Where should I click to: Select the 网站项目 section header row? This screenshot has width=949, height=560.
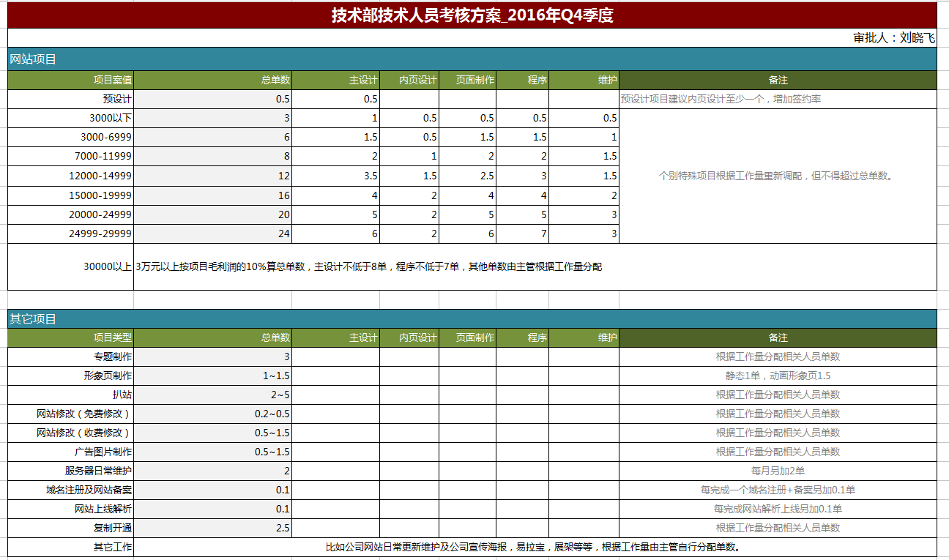click(472, 59)
